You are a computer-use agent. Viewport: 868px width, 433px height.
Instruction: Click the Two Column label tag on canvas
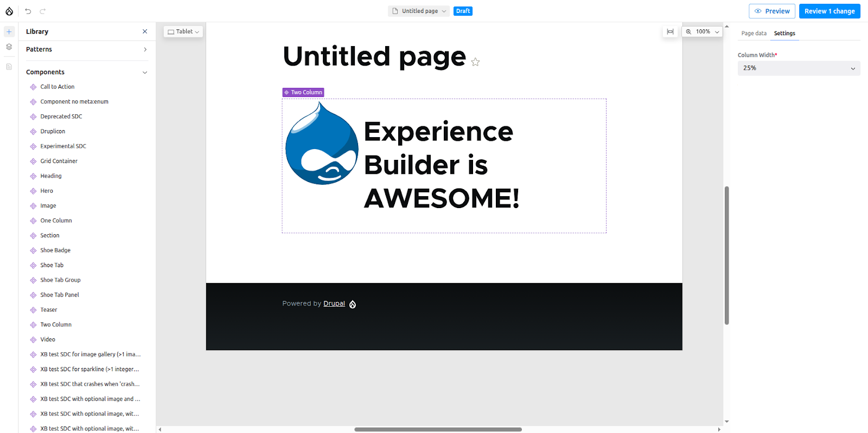click(303, 93)
